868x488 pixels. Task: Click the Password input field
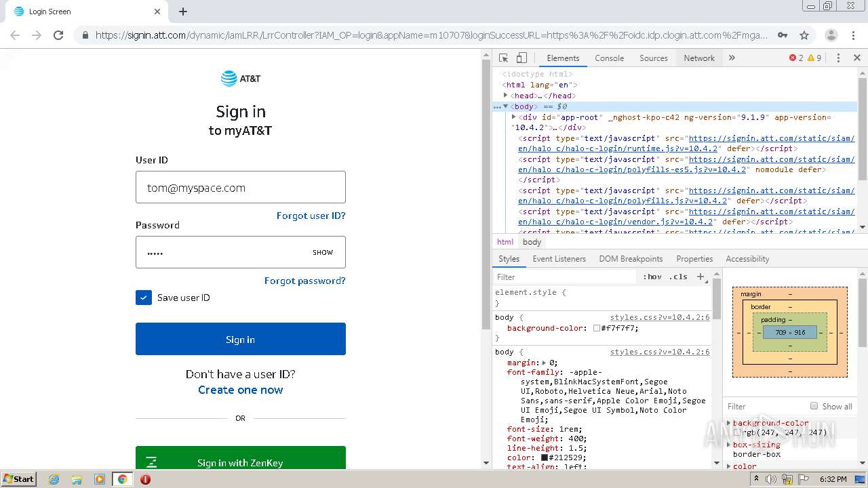pyautogui.click(x=241, y=252)
